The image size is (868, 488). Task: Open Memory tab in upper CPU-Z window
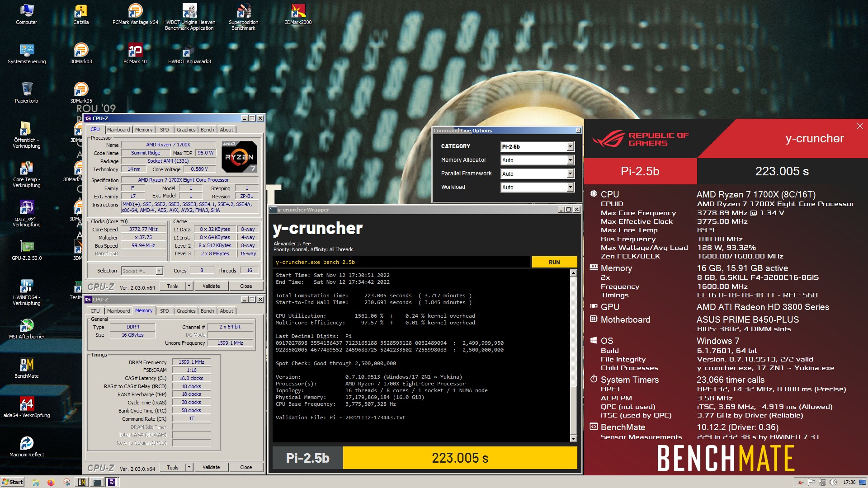click(x=144, y=130)
